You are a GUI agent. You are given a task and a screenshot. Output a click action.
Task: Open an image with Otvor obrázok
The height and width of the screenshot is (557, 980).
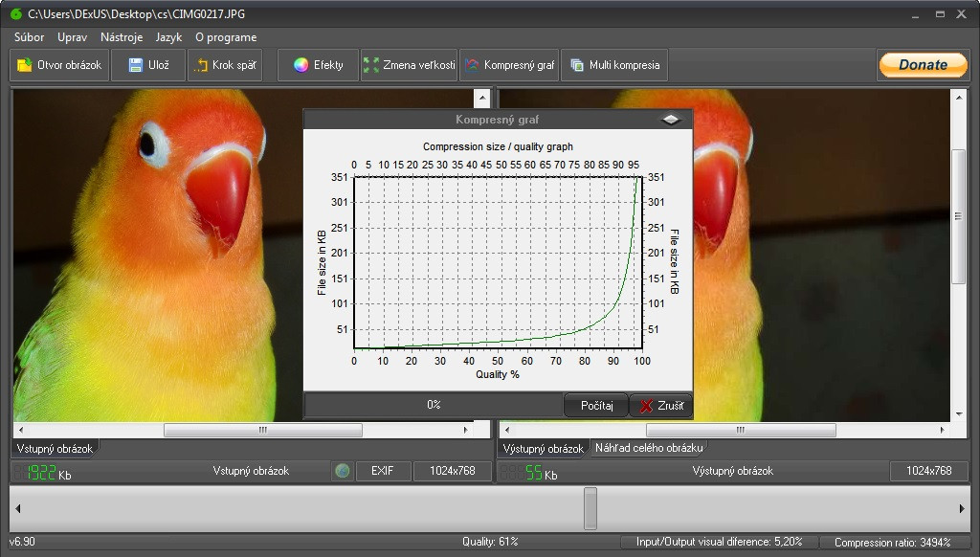[59, 65]
